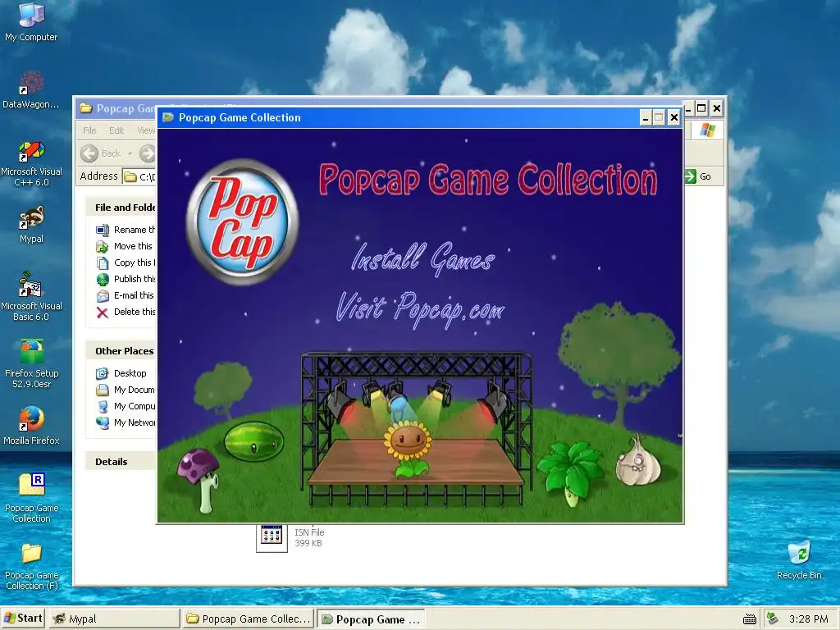
Task: Open Mypal raccoon desktop shortcut
Action: 31,225
